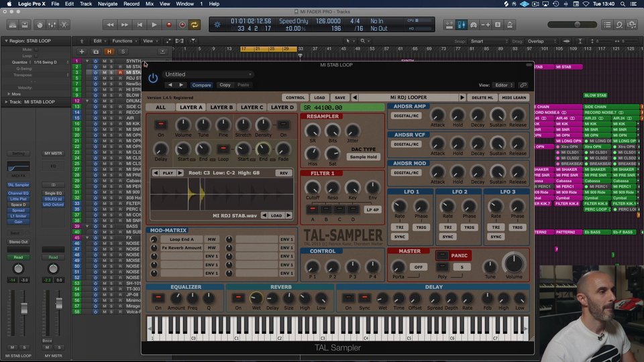The height and width of the screenshot is (362, 644).
Task: Open the AHDSR AMP DIGITAL/RC dropdown
Action: tap(407, 116)
